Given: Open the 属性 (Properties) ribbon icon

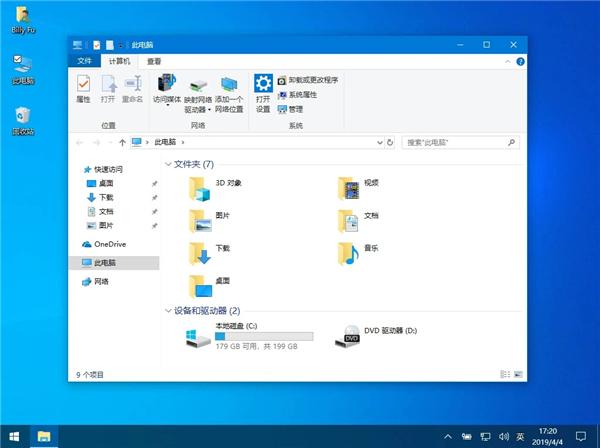Looking at the screenshot, I should coord(83,88).
